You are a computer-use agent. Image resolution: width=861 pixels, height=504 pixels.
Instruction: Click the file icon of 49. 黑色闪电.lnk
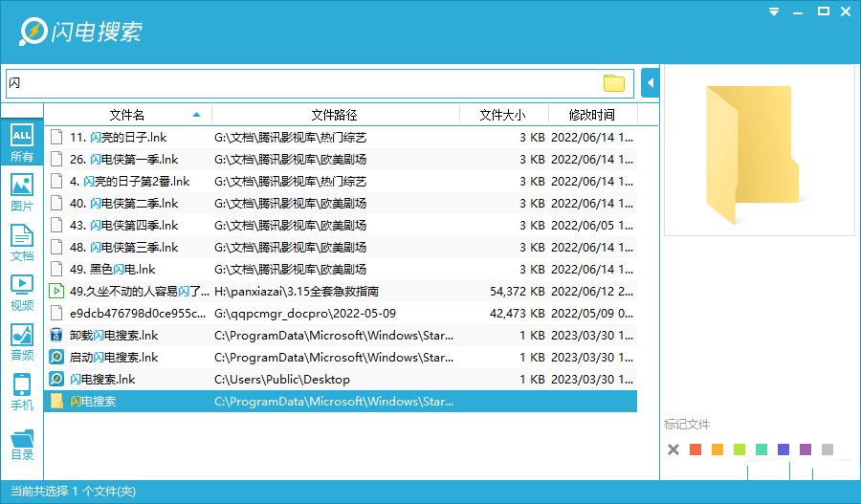pos(56,269)
